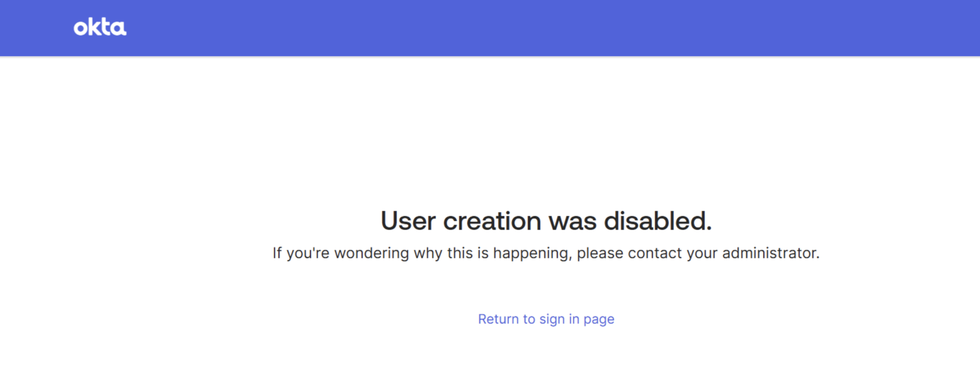Open the "Return to sign in page" link
Image resolution: width=980 pixels, height=390 pixels.
(546, 319)
